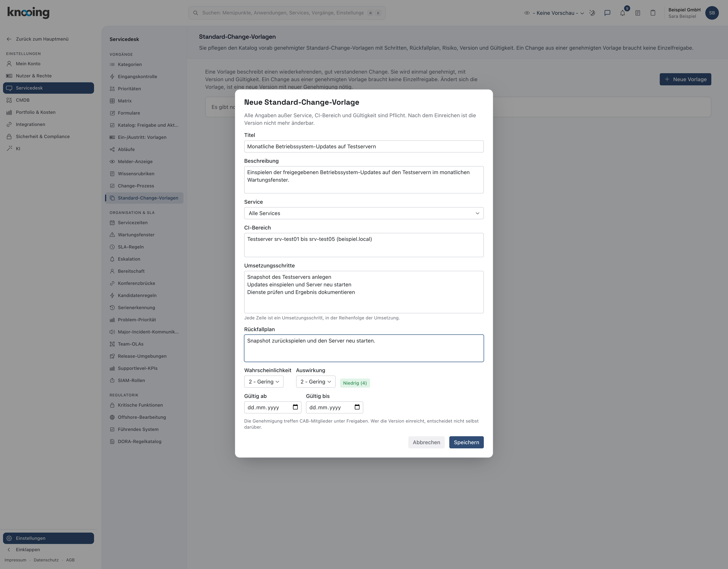Collapse sidebar with Einklappen

tap(48, 550)
